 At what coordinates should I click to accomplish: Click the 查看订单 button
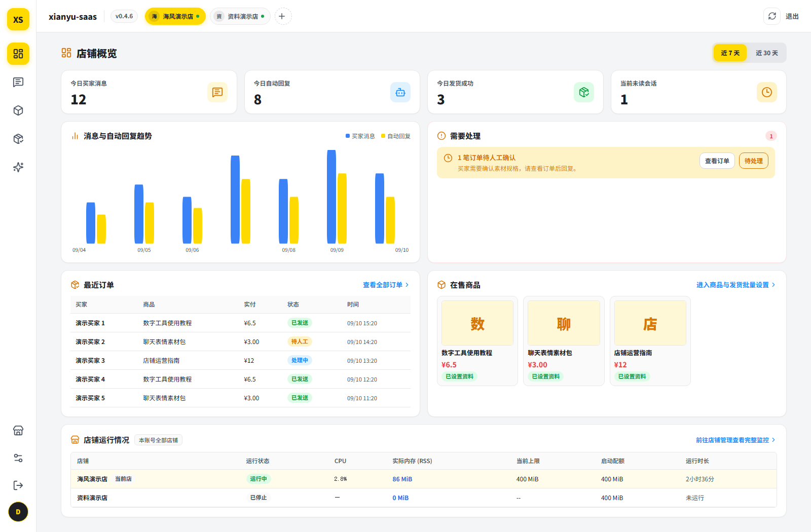717,161
